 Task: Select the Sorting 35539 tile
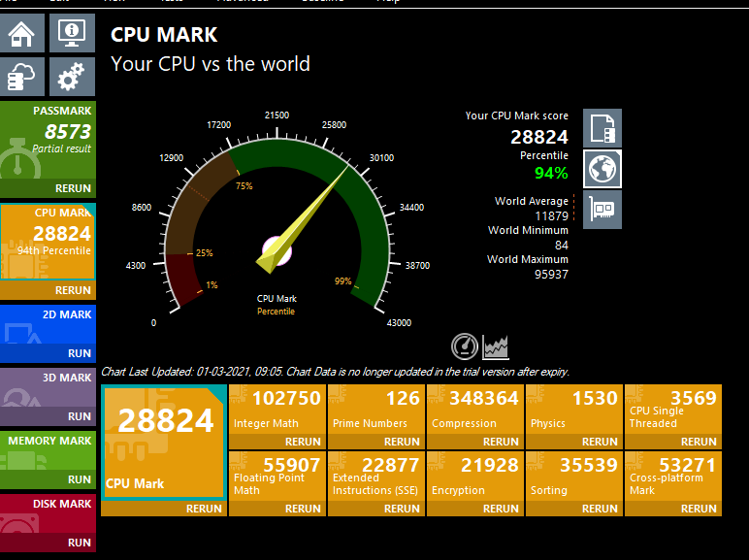(x=574, y=477)
